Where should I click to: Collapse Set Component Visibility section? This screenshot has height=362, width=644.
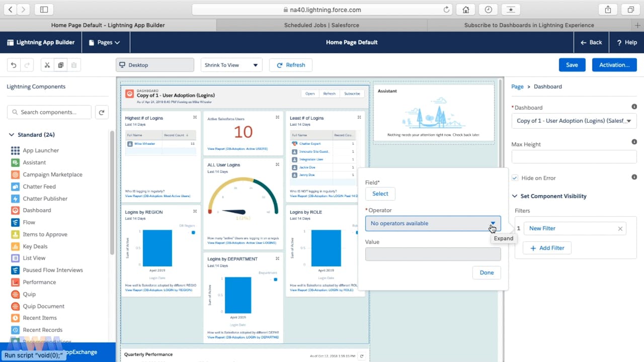[515, 196]
